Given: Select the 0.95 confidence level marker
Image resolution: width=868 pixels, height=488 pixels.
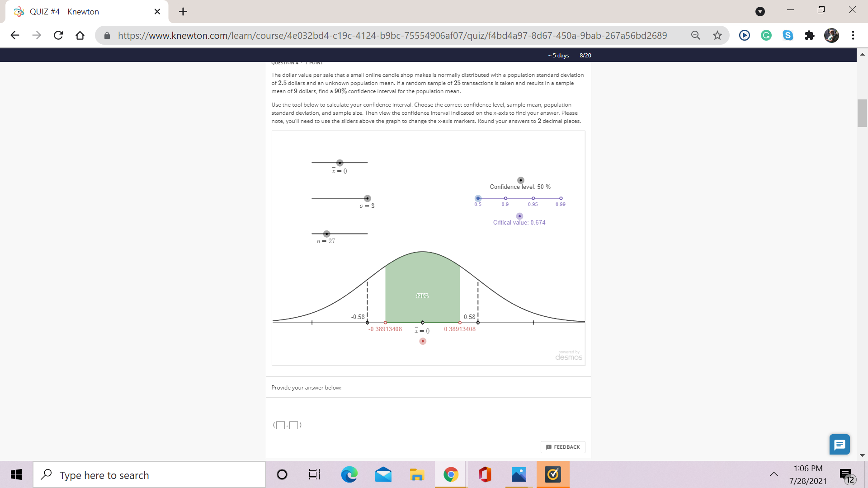Looking at the screenshot, I should (x=533, y=198).
